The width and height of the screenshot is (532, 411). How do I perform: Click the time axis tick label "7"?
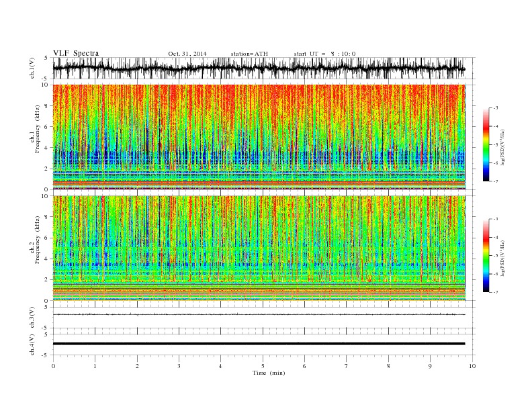pos(347,366)
